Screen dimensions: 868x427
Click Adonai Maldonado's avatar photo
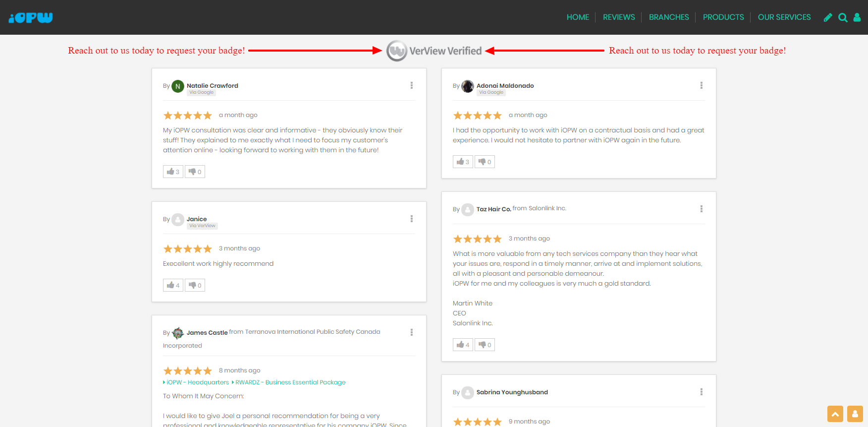coord(468,86)
